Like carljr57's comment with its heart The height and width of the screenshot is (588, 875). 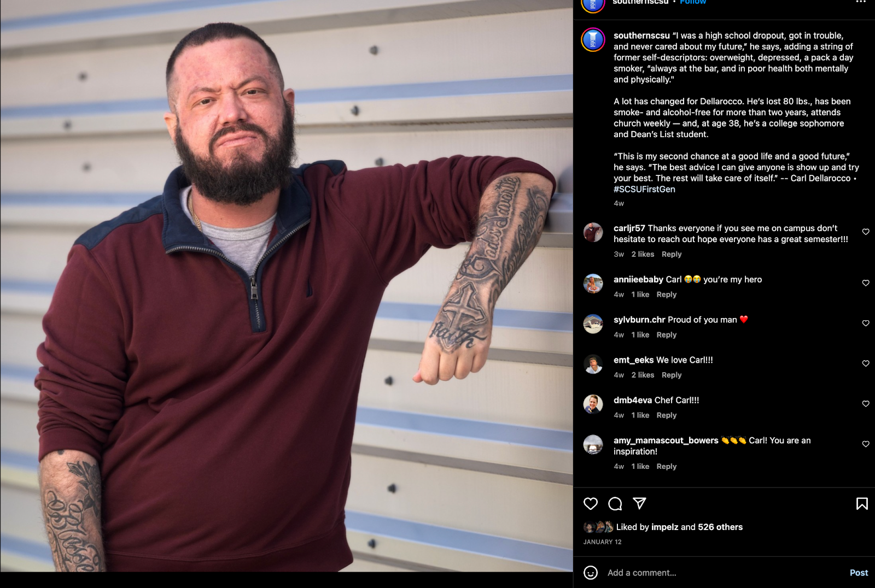point(866,232)
